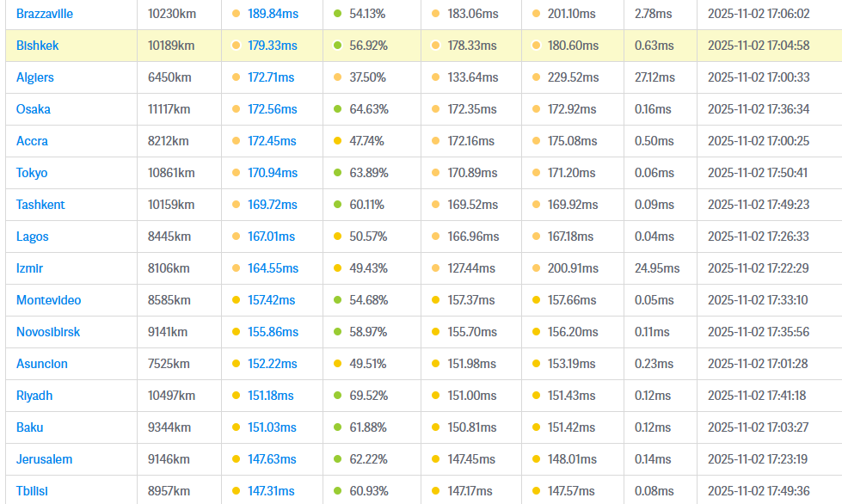
Task: Open the Tashkent city link
Action: (x=40, y=205)
